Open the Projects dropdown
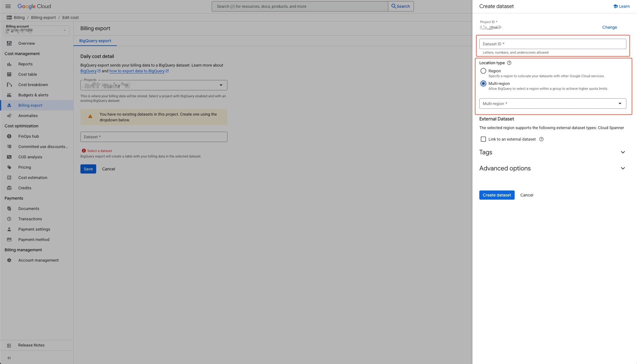The width and height of the screenshot is (637, 364). click(154, 85)
